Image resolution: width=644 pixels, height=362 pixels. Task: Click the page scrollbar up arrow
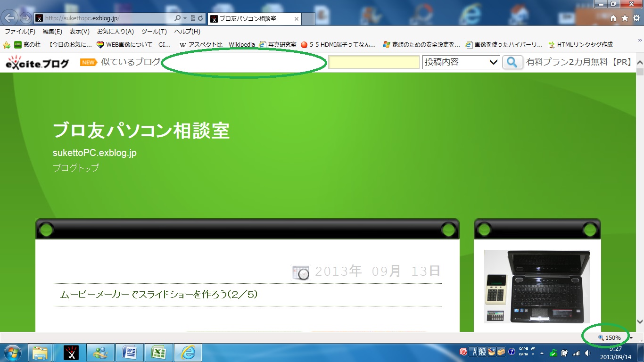(x=640, y=62)
